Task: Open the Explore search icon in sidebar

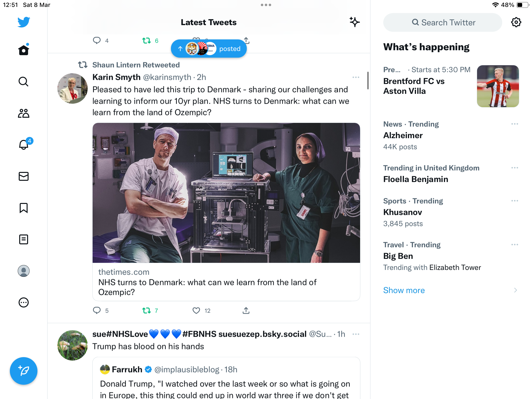Action: tap(24, 82)
